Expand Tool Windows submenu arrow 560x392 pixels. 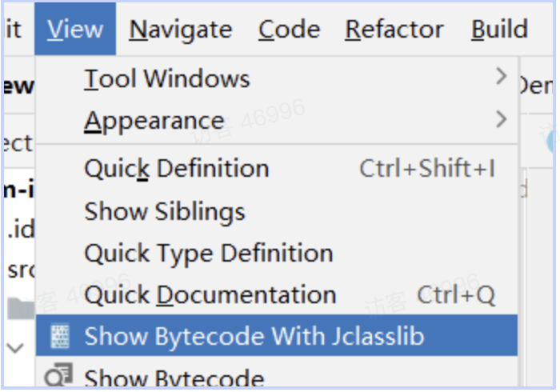coord(502,77)
